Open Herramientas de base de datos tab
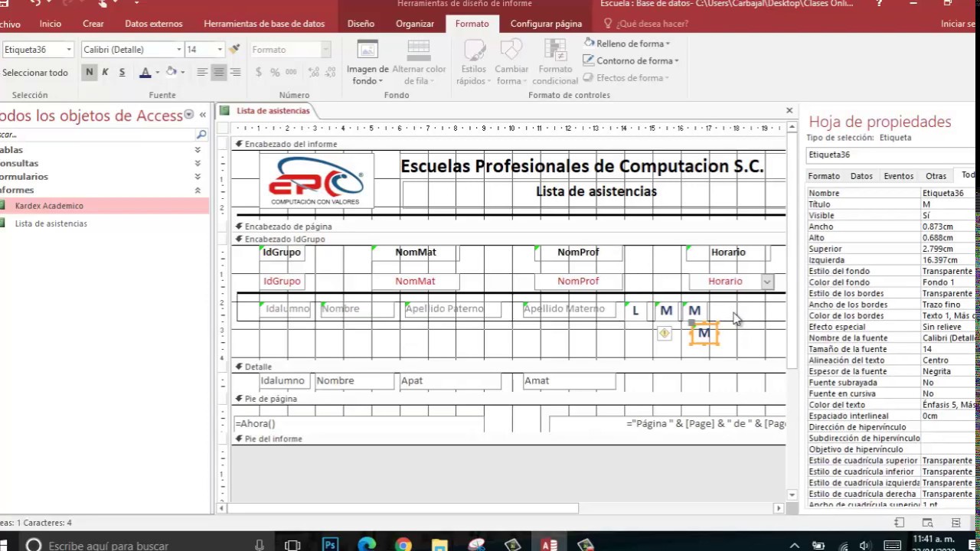The height and width of the screenshot is (551, 980). [264, 24]
